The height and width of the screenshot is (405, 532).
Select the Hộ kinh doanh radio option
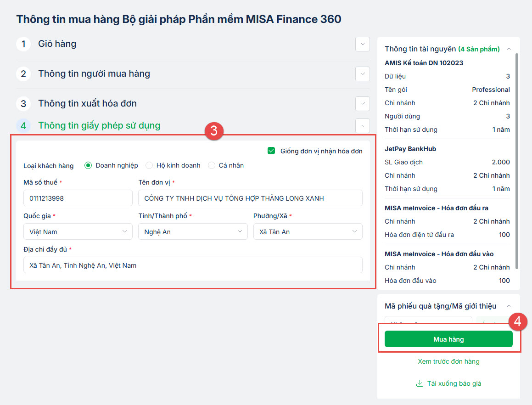click(149, 165)
